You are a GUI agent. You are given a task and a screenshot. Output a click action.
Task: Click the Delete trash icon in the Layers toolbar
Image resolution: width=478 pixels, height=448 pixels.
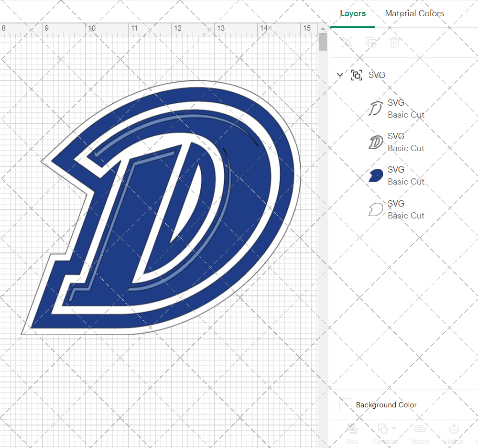pyautogui.click(x=394, y=42)
